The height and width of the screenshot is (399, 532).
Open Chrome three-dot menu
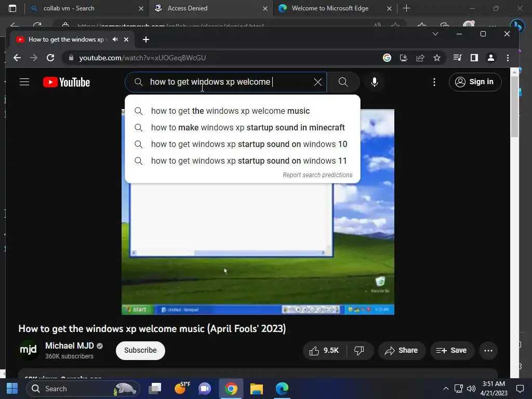(508, 58)
